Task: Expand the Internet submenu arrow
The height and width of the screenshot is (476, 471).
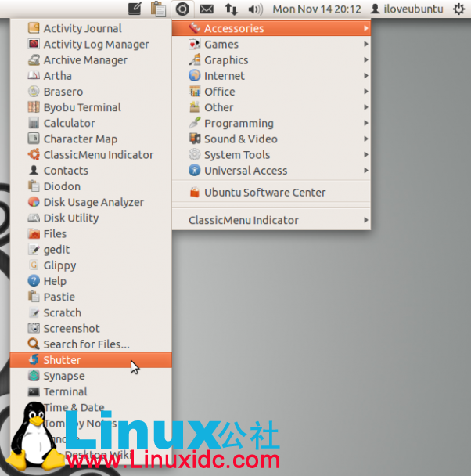Action: 365,76
